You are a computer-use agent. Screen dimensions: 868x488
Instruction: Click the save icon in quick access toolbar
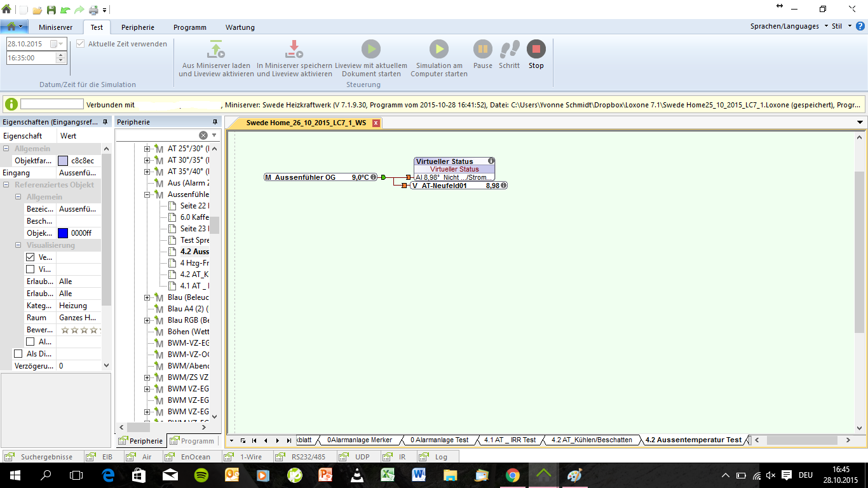[x=51, y=10]
